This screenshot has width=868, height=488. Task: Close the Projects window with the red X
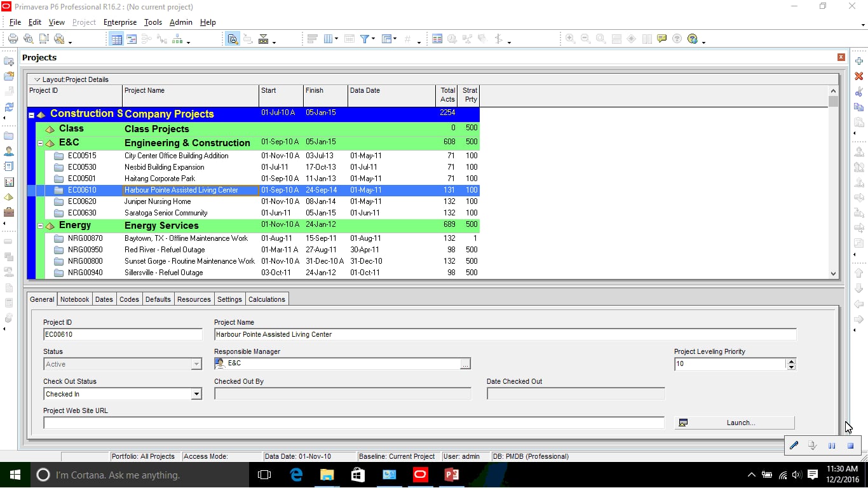click(x=841, y=57)
